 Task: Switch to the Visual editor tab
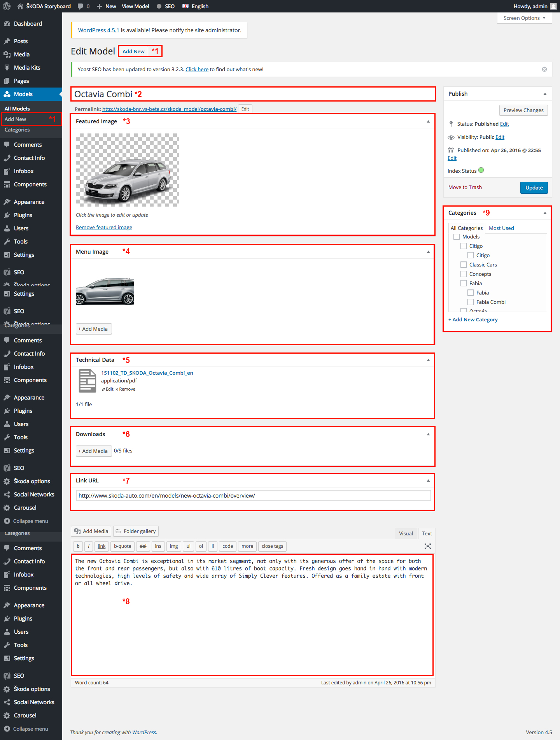point(406,533)
